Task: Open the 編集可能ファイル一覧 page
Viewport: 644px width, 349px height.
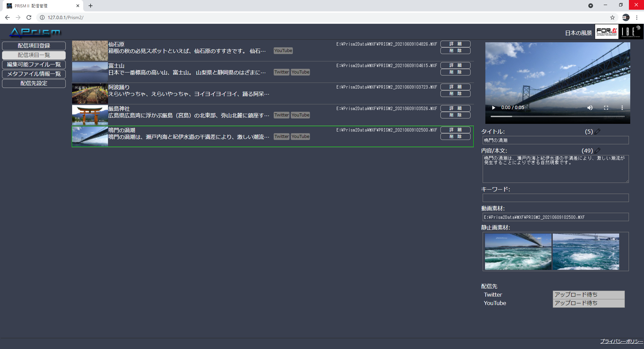Action: point(34,64)
